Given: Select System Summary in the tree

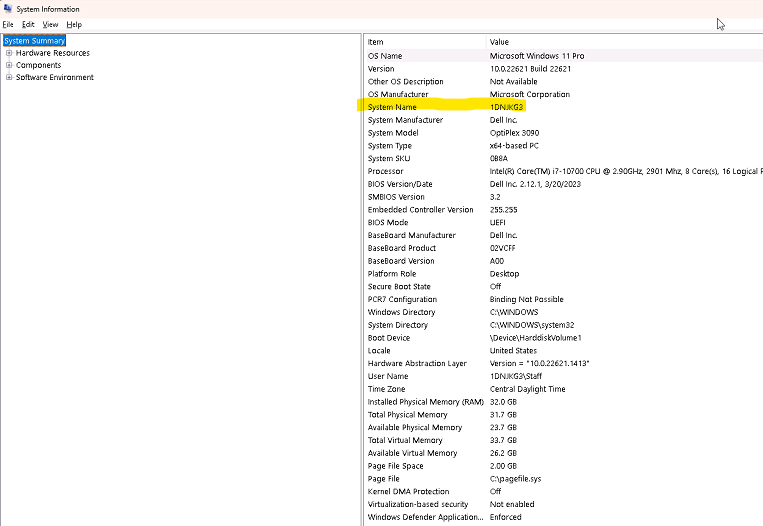Looking at the screenshot, I should click(x=35, y=41).
